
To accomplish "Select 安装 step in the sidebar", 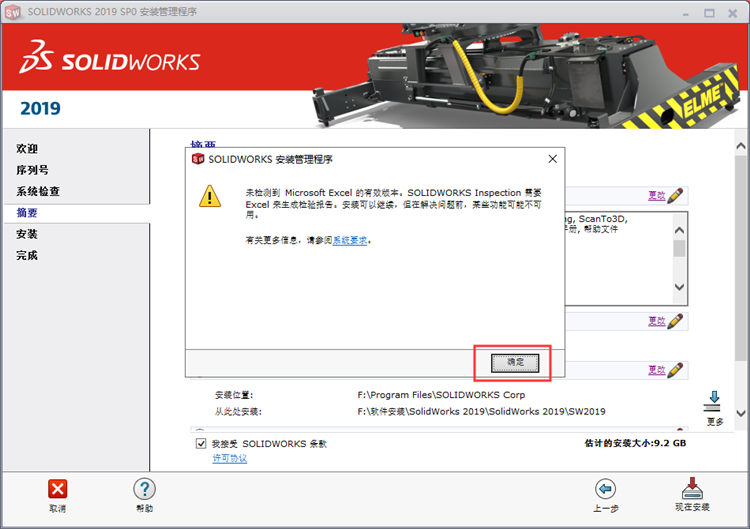I will click(x=27, y=234).
